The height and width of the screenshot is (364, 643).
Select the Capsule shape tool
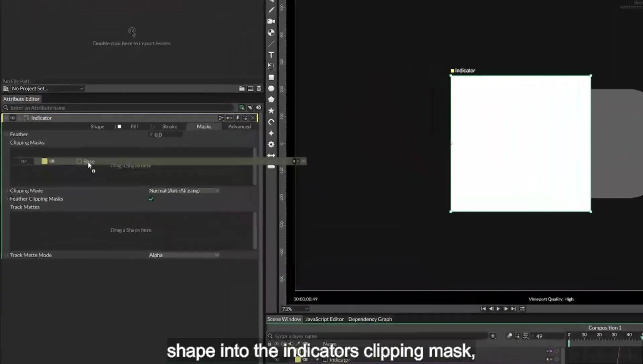click(271, 167)
